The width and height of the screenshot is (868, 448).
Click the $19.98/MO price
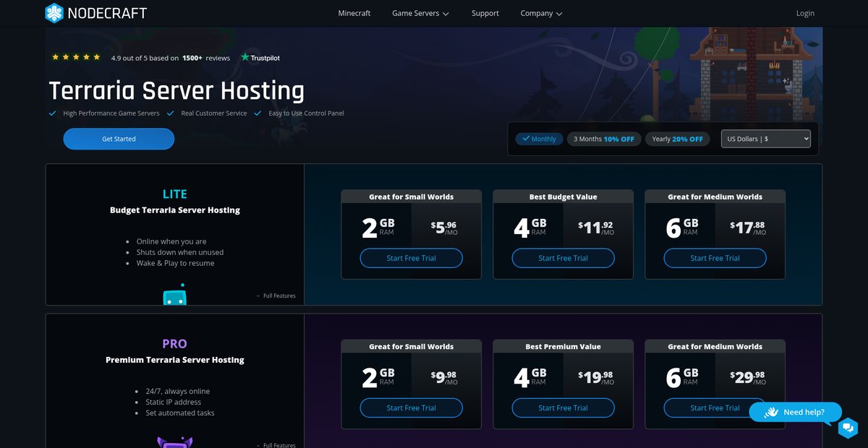[x=596, y=377]
